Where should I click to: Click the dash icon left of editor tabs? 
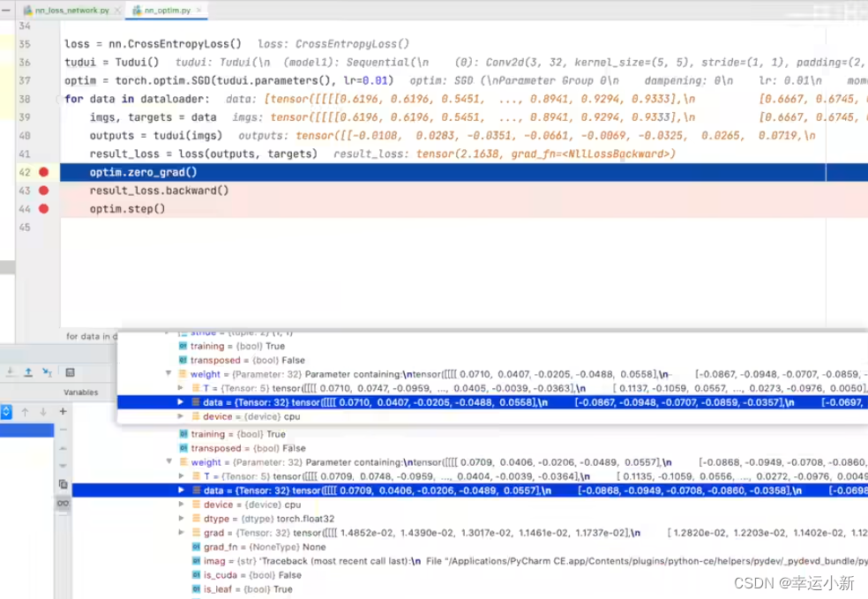pos(6,10)
